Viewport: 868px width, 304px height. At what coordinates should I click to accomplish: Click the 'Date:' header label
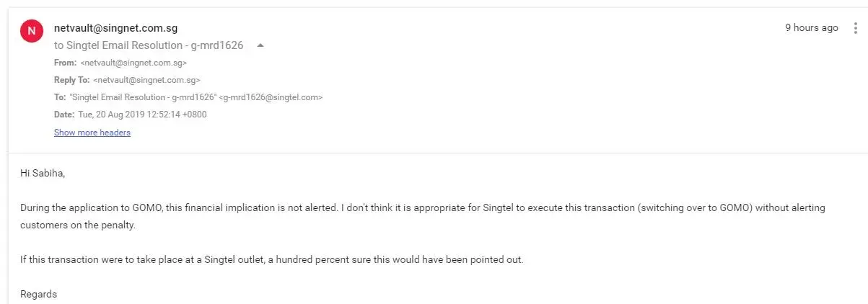pyautogui.click(x=64, y=115)
